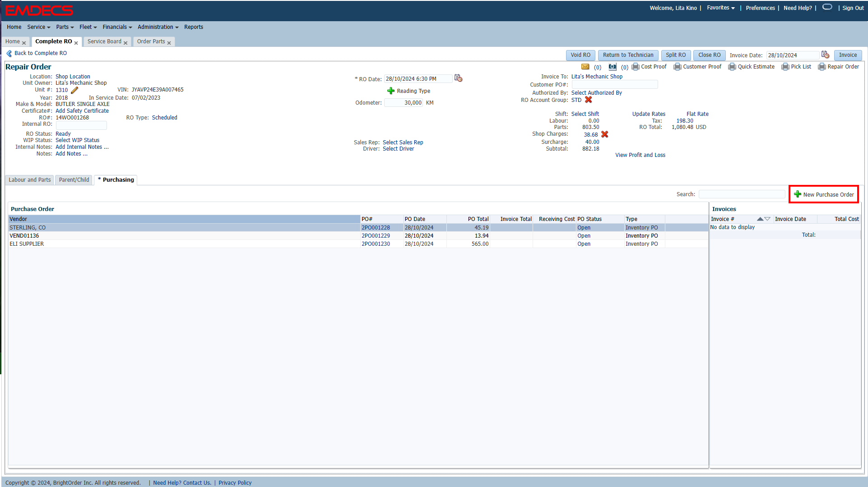This screenshot has width=868, height=487.
Task: Click Update Rates link
Action: coord(649,114)
